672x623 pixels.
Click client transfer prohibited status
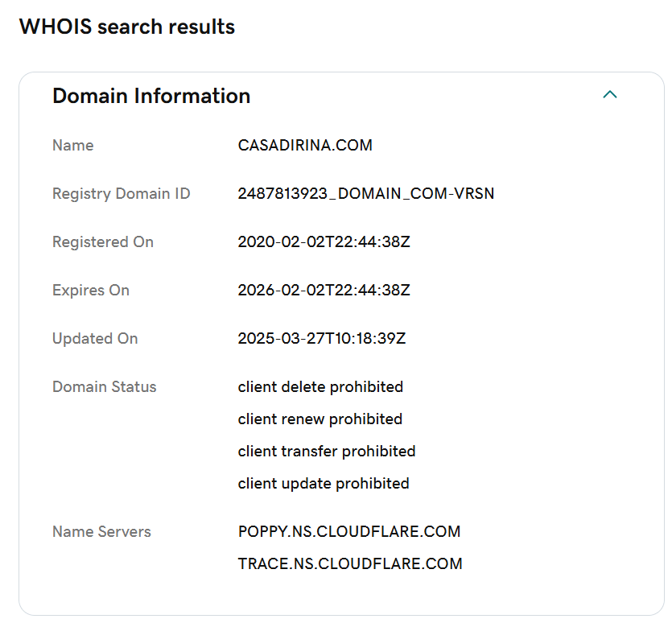tap(327, 451)
